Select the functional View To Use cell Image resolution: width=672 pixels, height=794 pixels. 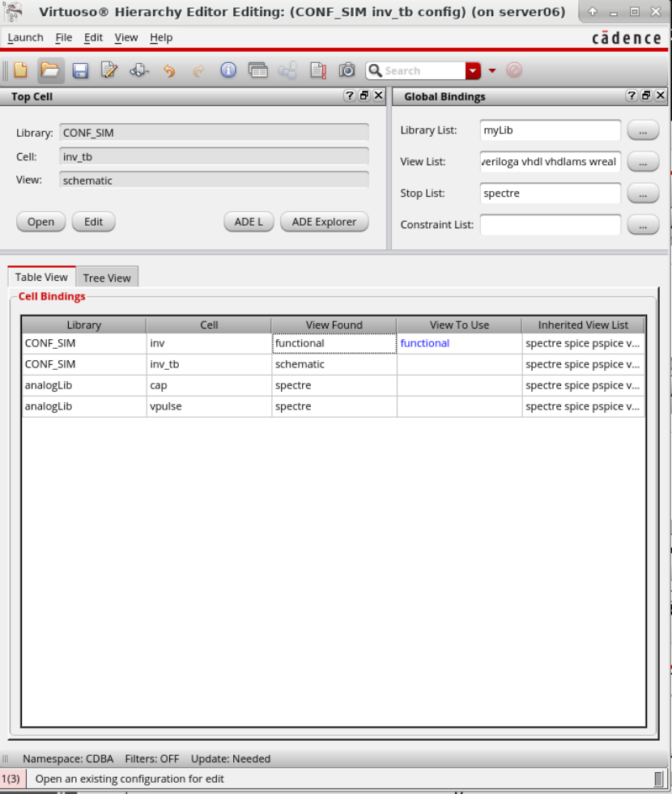click(458, 343)
